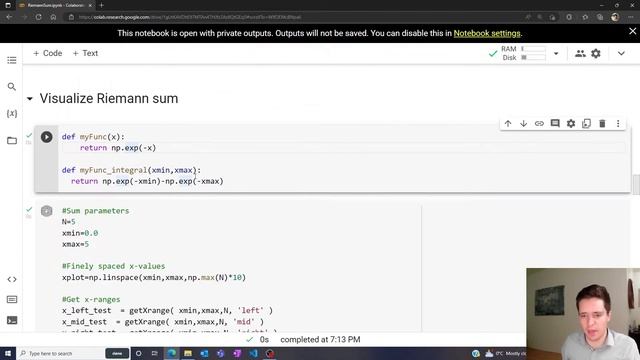Move the selected cell down

524,123
